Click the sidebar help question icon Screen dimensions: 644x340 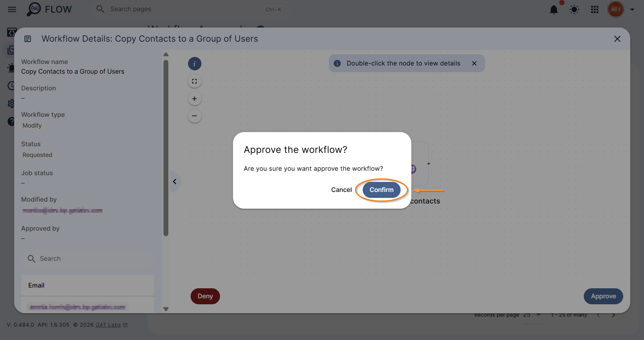coord(11,121)
